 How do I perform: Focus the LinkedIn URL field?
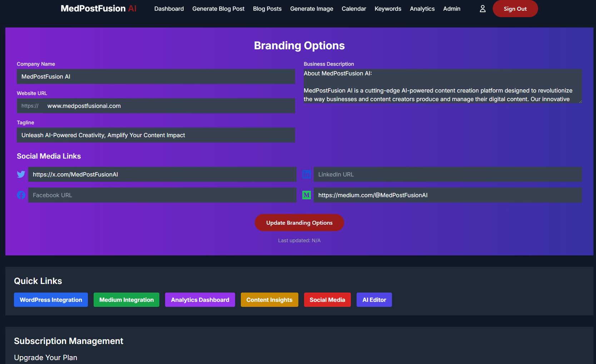pyautogui.click(x=448, y=174)
